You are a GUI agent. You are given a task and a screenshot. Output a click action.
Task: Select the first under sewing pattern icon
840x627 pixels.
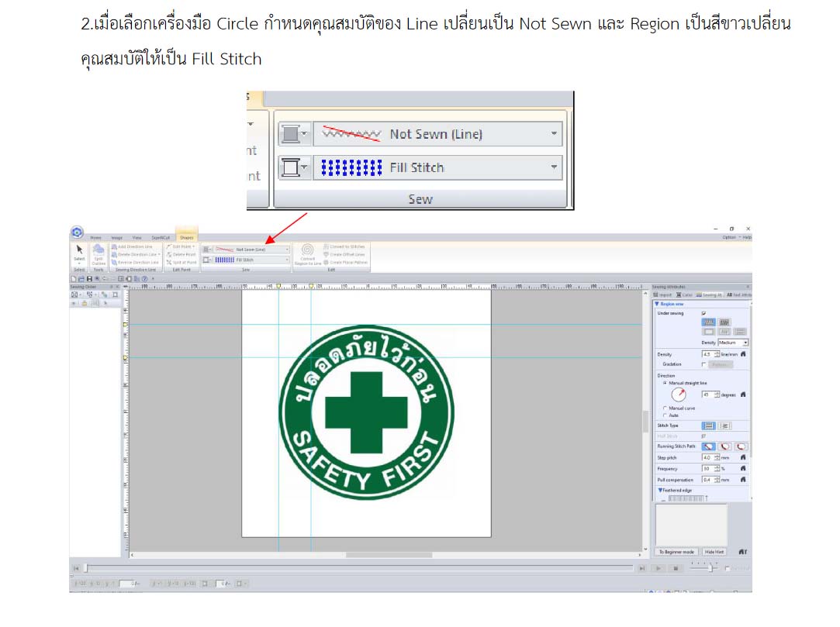708,322
